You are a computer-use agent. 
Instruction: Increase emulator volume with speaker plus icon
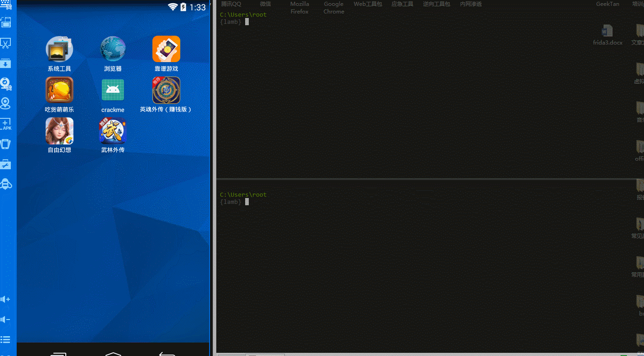point(6,299)
